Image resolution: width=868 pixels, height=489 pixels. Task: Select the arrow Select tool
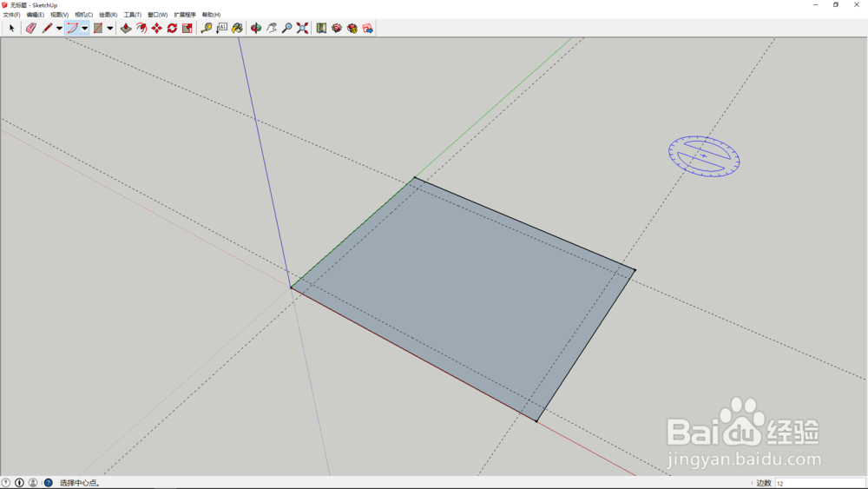pos(11,28)
